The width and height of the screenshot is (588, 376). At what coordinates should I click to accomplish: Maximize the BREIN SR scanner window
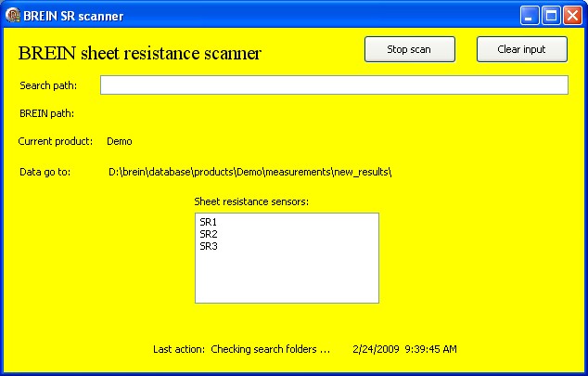(x=551, y=16)
